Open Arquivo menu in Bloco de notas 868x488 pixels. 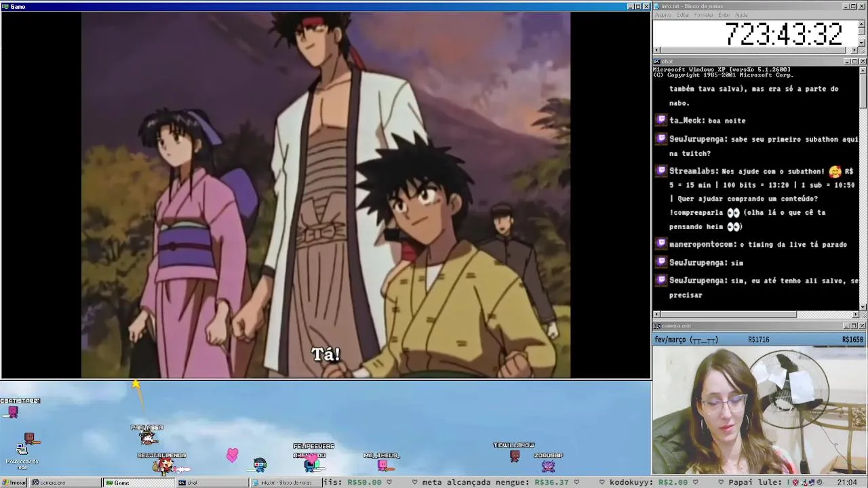[x=663, y=15]
